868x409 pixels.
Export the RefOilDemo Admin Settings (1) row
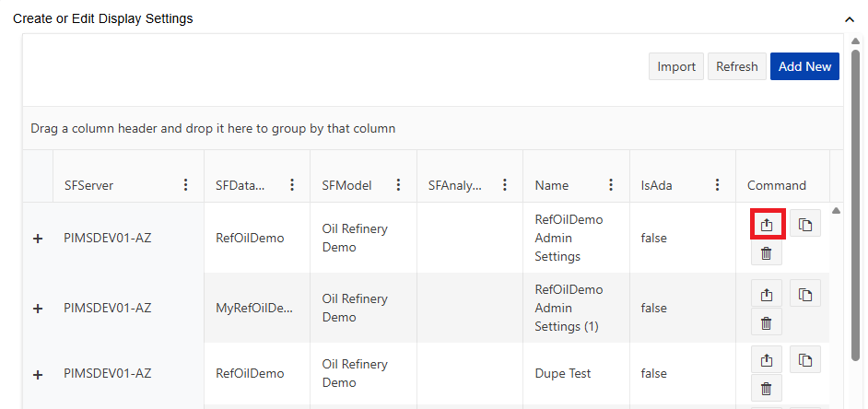(x=767, y=294)
